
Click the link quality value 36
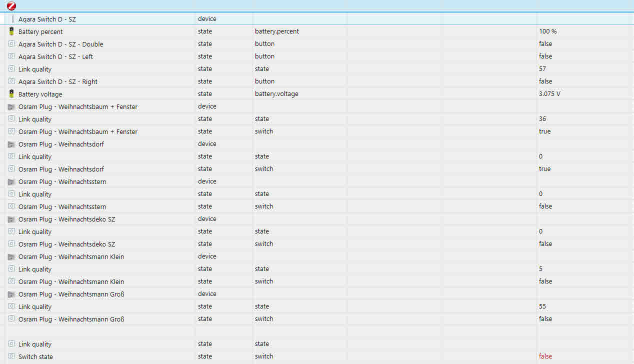click(x=542, y=119)
